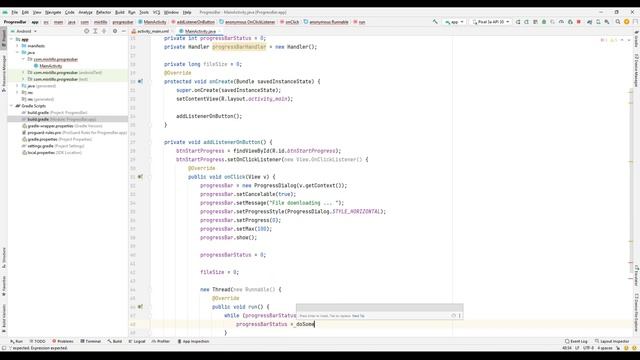The width and height of the screenshot is (640, 360).
Task: Click the override gutter icon beside run()
Action: click(140, 307)
